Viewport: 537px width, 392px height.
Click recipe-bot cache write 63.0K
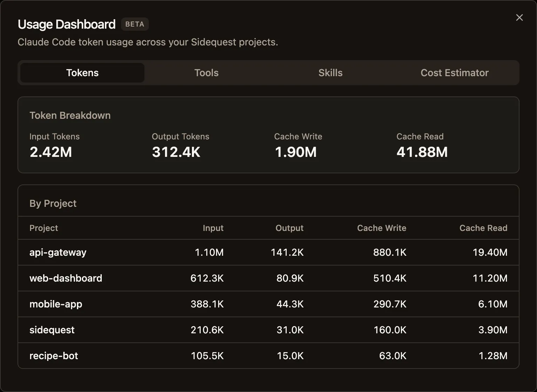point(393,356)
